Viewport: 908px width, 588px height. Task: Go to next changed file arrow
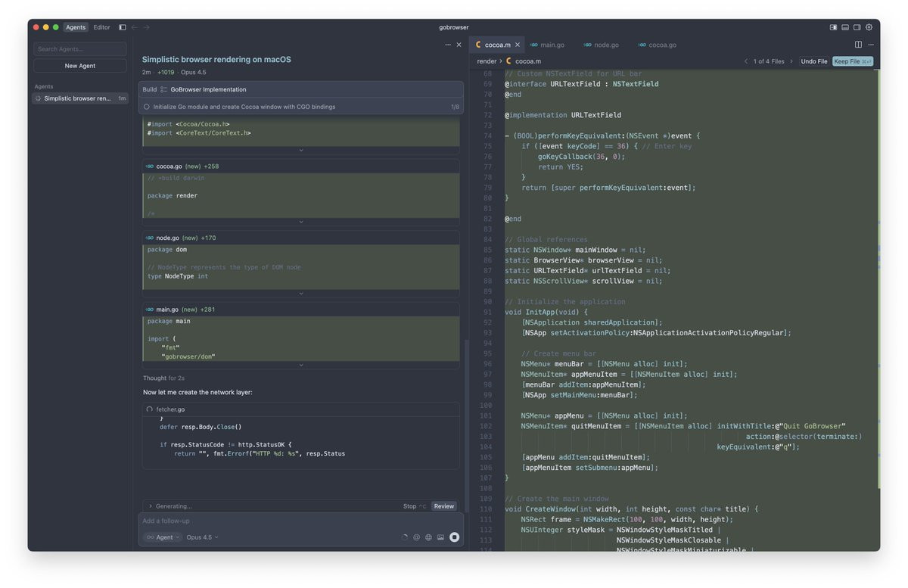(791, 61)
